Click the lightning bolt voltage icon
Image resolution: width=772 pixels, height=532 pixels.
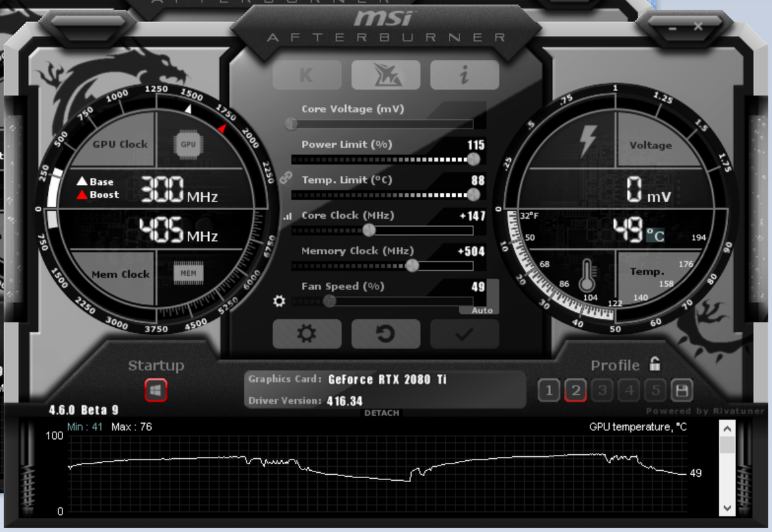587,141
